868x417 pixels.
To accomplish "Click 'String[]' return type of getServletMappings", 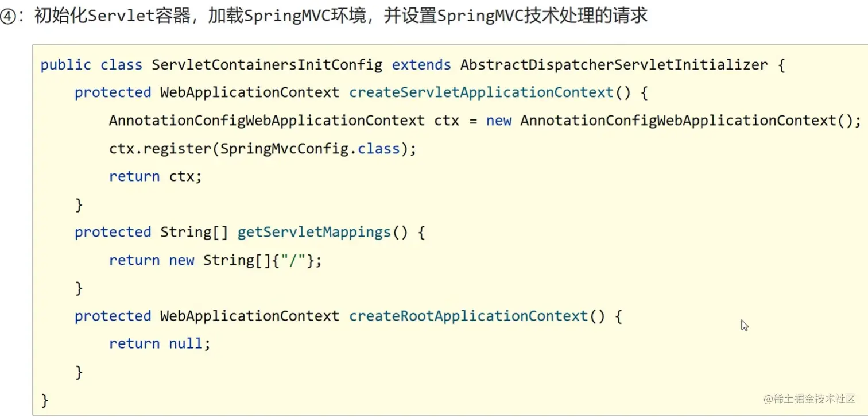I will coord(195,233).
